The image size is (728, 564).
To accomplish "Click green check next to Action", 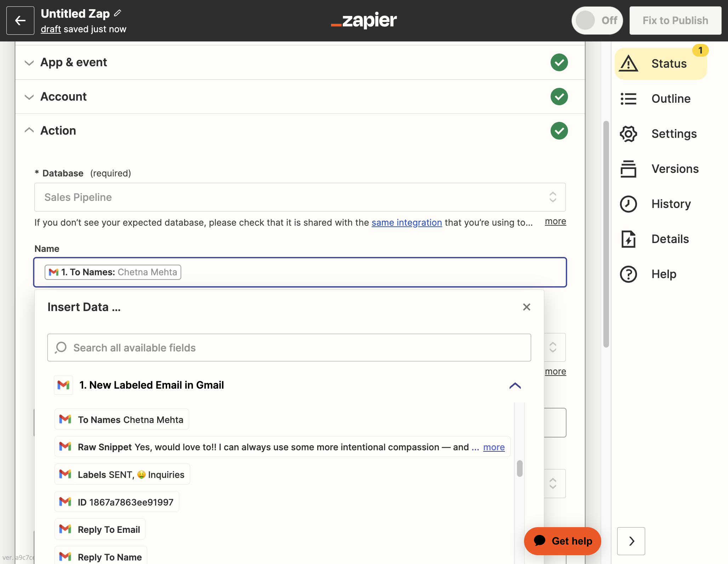I will click(x=559, y=131).
